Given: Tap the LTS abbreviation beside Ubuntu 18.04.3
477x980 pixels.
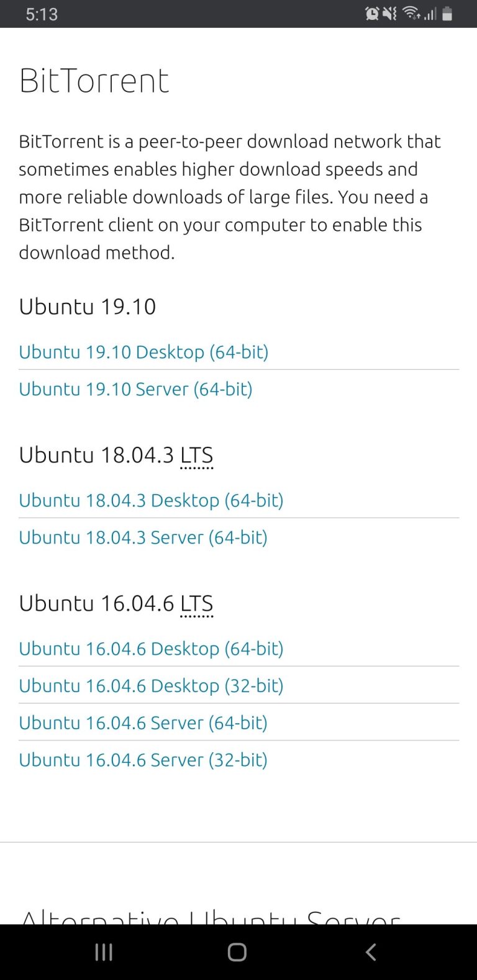Looking at the screenshot, I should [x=196, y=456].
